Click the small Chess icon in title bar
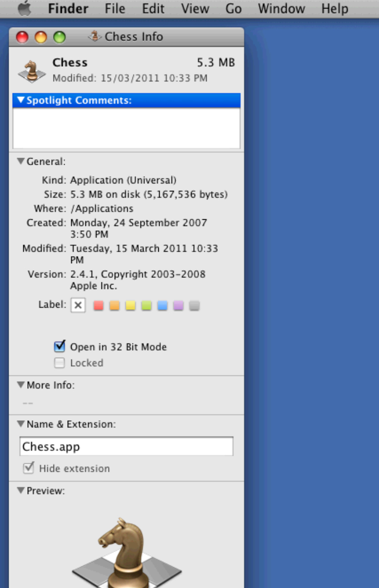 (x=94, y=36)
